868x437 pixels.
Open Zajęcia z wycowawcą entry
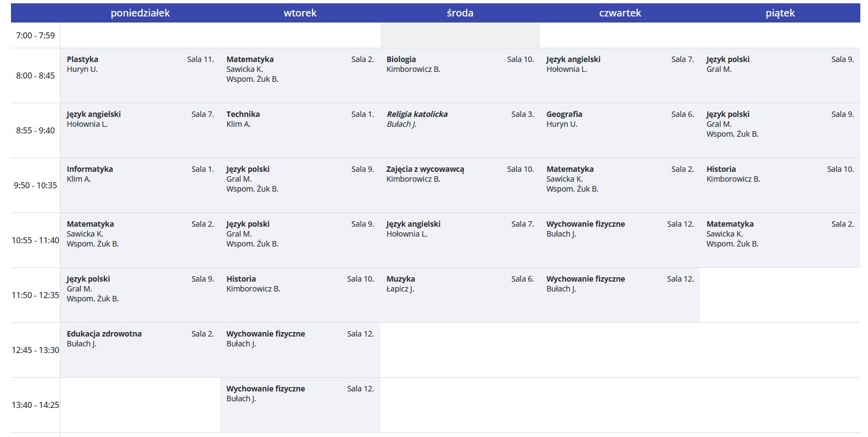point(425,169)
